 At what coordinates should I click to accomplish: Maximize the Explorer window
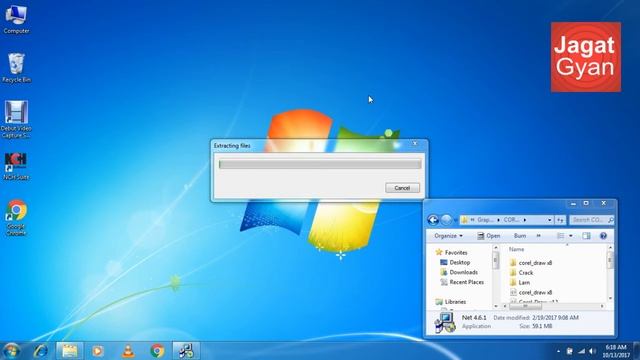tap(586, 203)
